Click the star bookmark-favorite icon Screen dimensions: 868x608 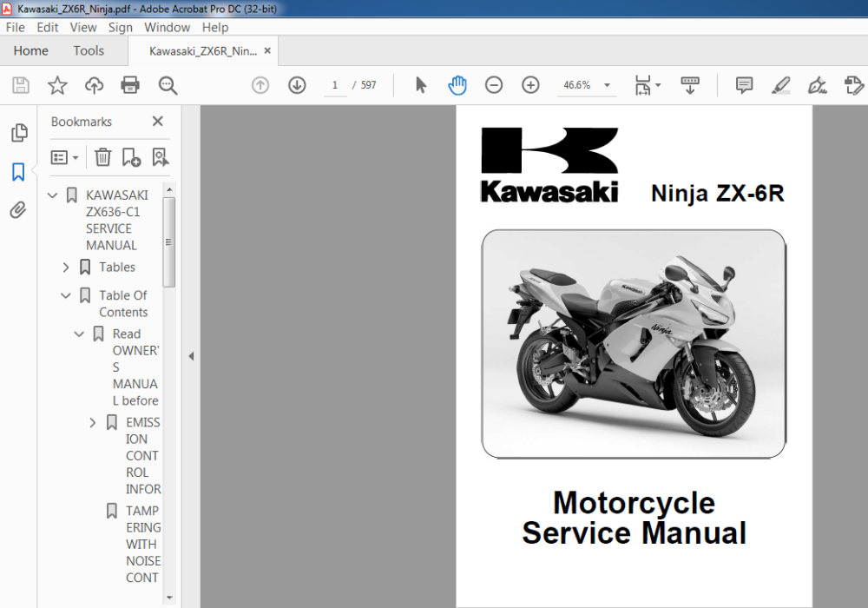57,85
